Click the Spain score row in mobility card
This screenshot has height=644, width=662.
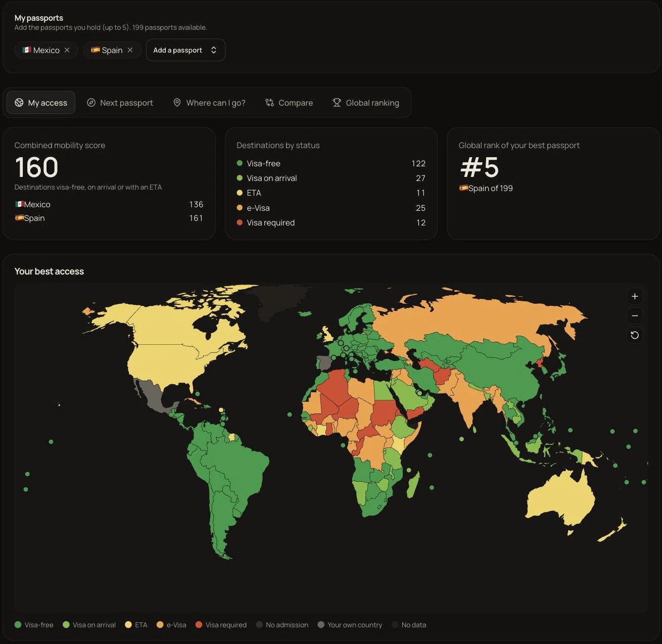pos(109,218)
